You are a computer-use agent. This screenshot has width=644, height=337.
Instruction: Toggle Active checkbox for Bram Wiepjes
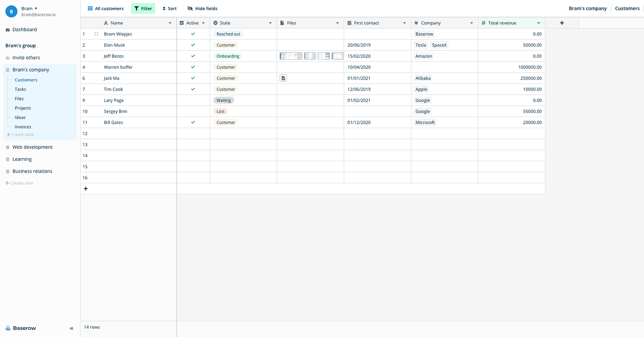193,34
